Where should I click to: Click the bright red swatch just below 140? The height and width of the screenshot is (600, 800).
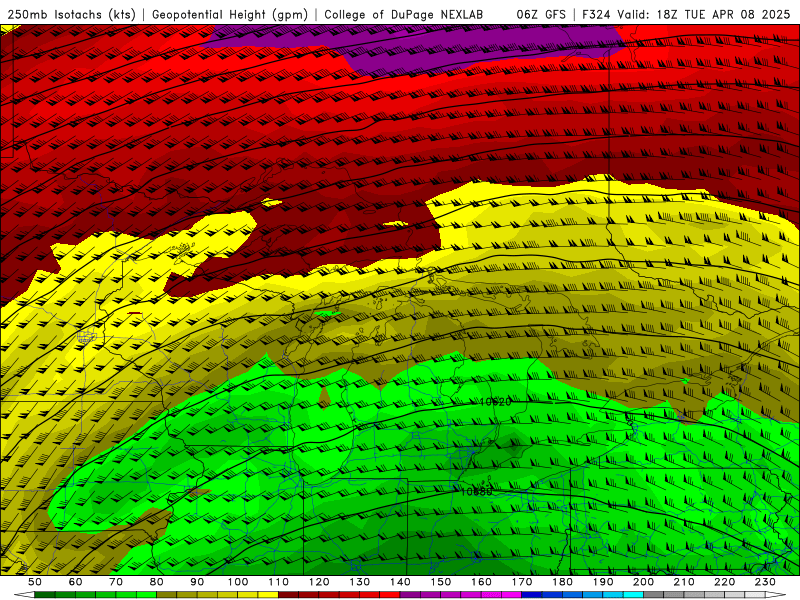click(x=389, y=594)
